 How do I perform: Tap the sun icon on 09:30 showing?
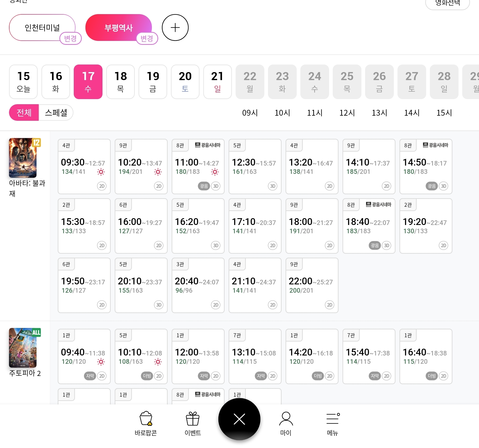point(101,172)
